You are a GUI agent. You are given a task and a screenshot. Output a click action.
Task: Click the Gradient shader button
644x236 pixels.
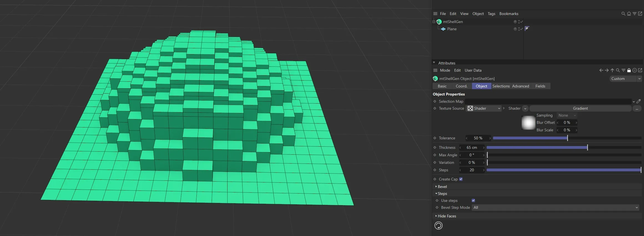tap(580, 109)
